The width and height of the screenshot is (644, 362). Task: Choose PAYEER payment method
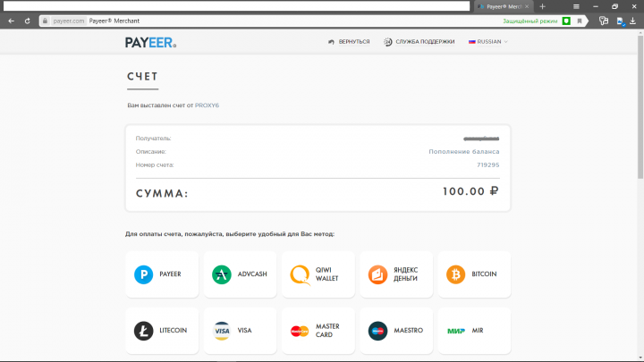coord(162,274)
